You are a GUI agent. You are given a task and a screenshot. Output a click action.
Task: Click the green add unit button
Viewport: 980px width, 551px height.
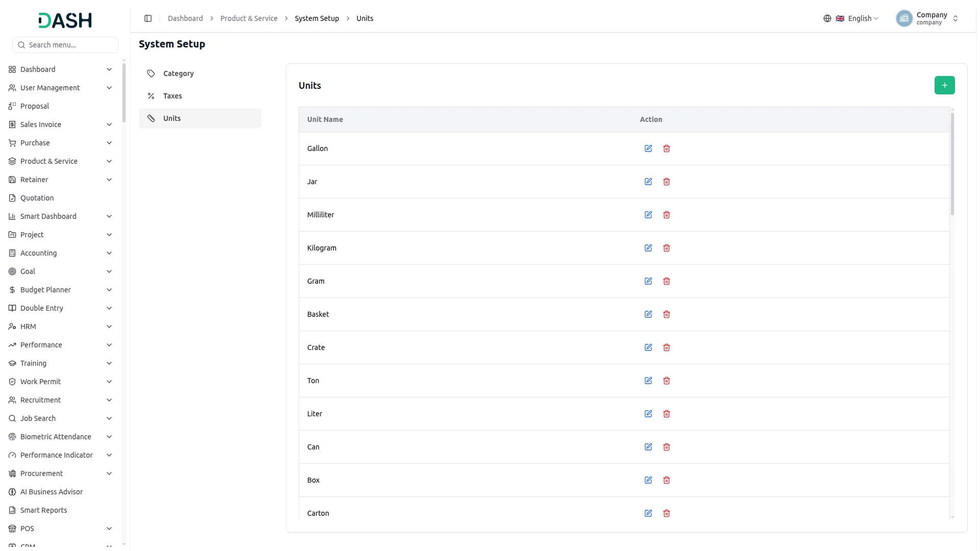coord(945,85)
